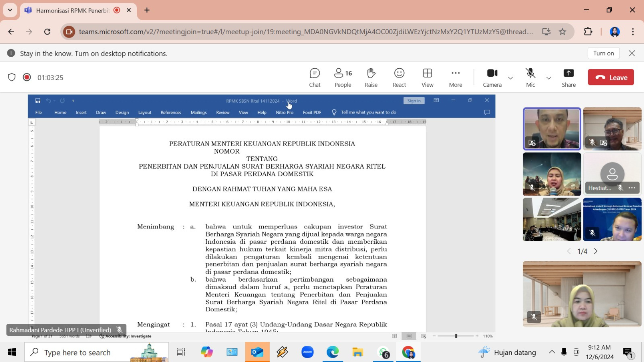Open the File tab in shared Word
The height and width of the screenshot is (362, 644).
pos(39,112)
